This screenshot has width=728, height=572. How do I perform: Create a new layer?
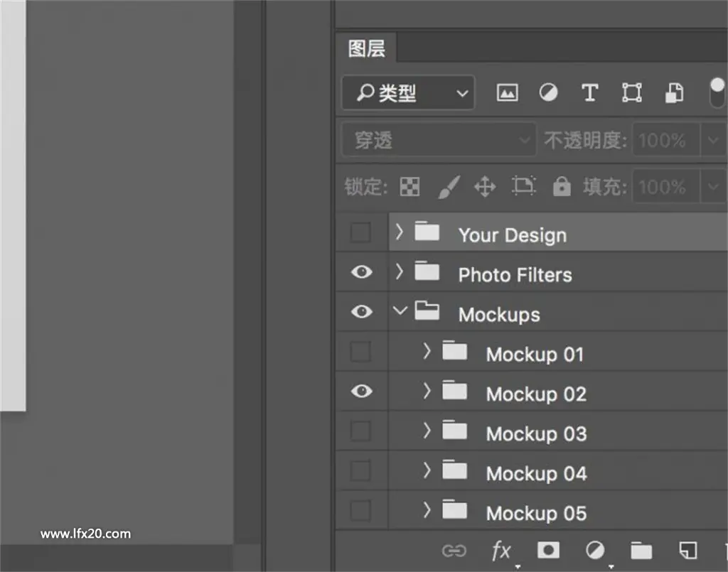pos(687,551)
